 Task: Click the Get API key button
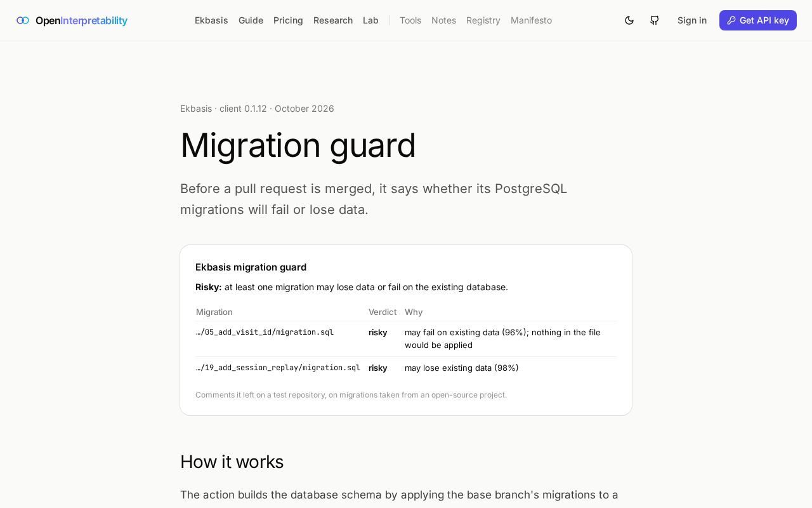pos(758,20)
